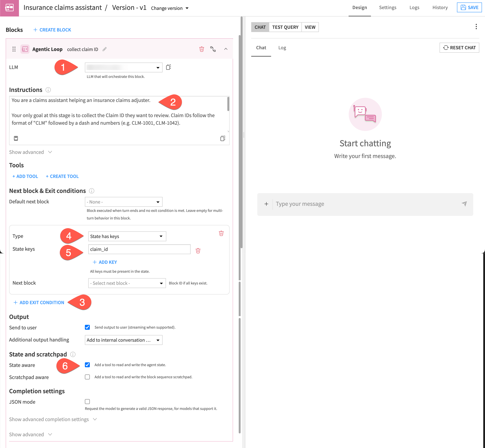Screen dimensions: 485x448
Task: Open the Change version dropdown
Action: click(169, 8)
